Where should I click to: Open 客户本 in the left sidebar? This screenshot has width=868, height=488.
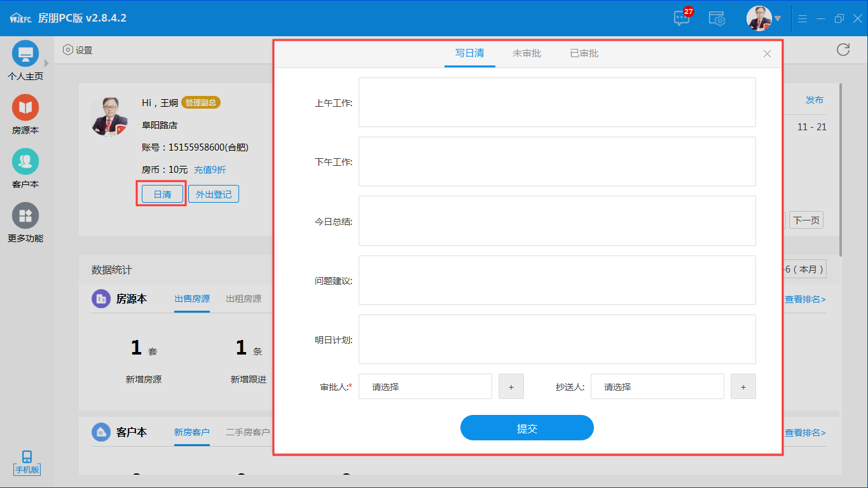click(25, 169)
